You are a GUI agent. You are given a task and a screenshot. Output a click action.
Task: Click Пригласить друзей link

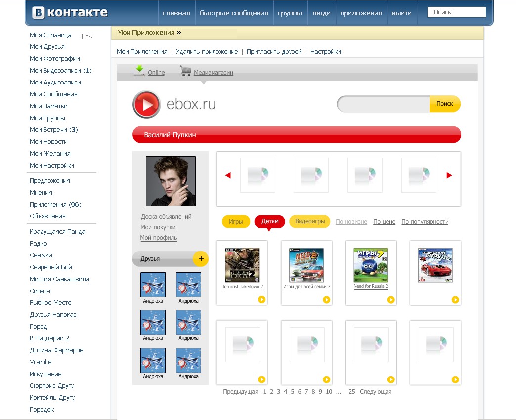click(x=274, y=52)
